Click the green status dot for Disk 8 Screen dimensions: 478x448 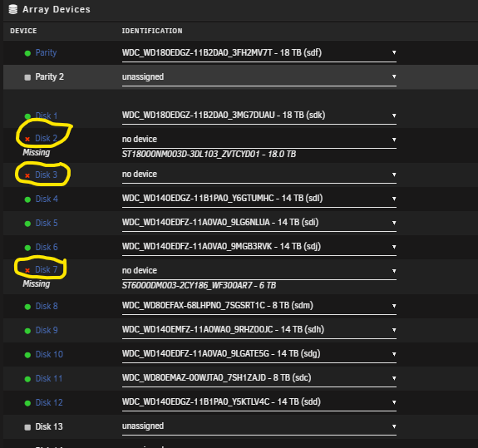click(27, 307)
